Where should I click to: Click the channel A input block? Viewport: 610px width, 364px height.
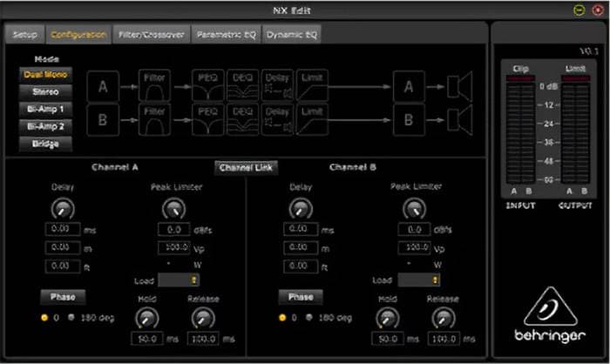click(104, 87)
